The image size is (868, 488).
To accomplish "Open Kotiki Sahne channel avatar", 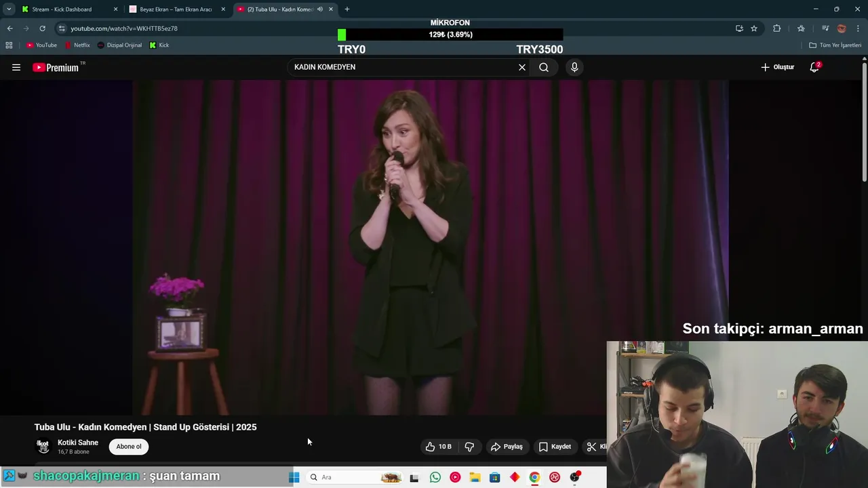I will coord(43,447).
